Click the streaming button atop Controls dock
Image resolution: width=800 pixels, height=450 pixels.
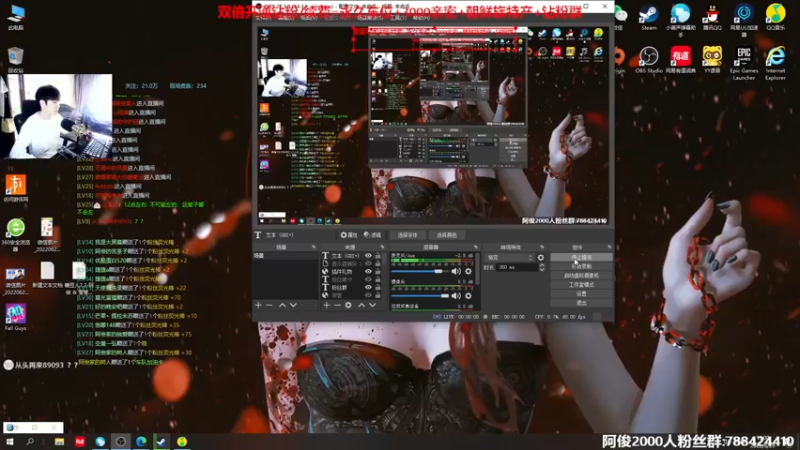[582, 257]
